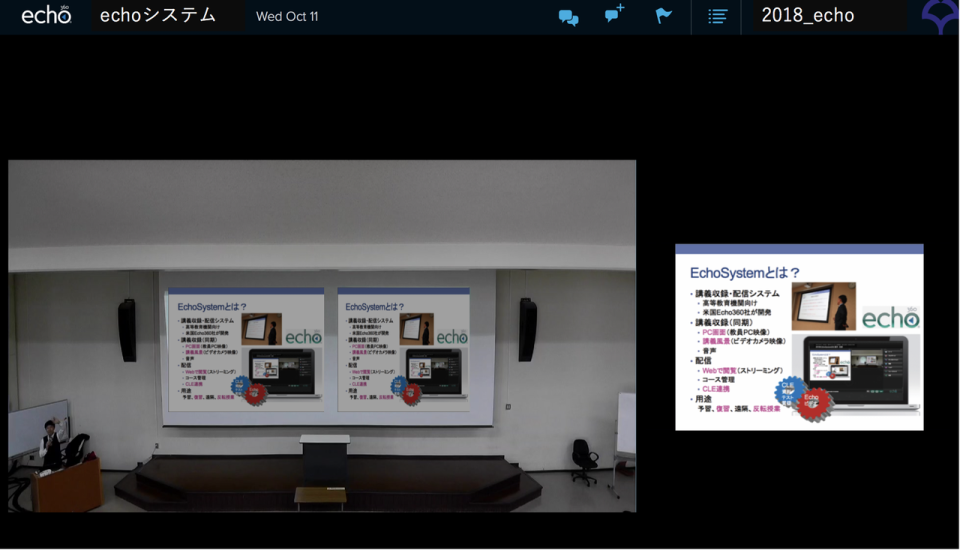This screenshot has width=960, height=550.
Task: Open the discussions chat bubbles icon
Action: pos(569,17)
